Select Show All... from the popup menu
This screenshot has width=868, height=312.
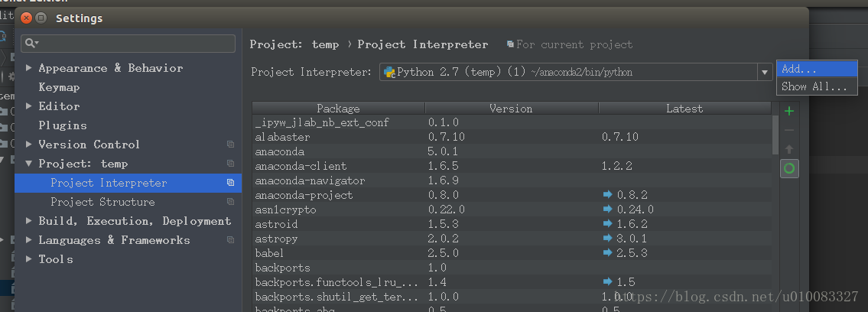[817, 86]
